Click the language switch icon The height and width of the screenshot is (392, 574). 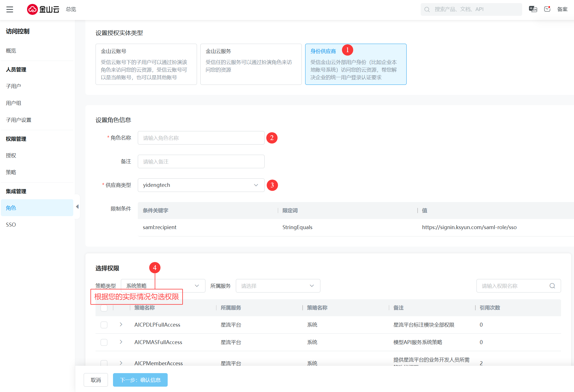[533, 9]
